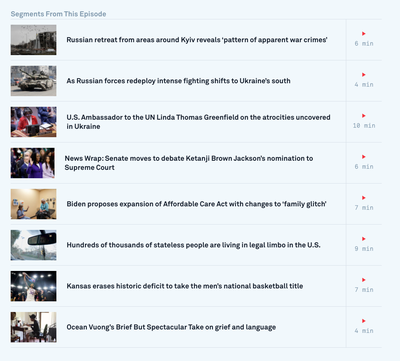Open 'Ocean Vuong's Brief But Spectacular' headline
Screen dimensions: 400x361
[x=171, y=327]
